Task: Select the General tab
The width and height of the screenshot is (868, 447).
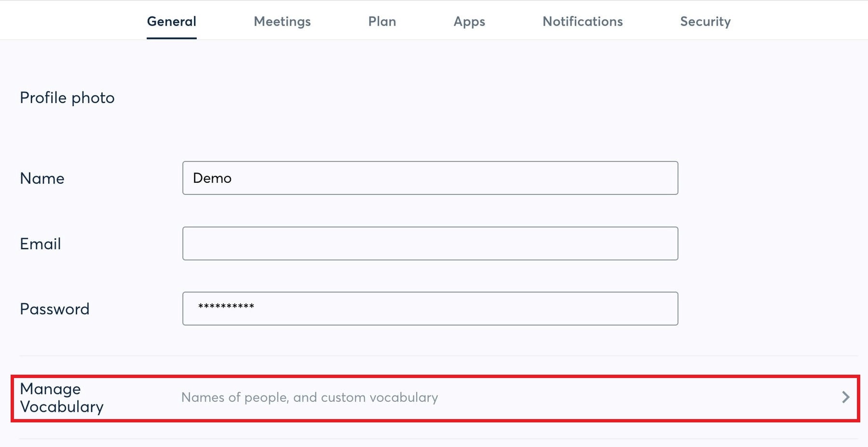Action: coord(171,21)
